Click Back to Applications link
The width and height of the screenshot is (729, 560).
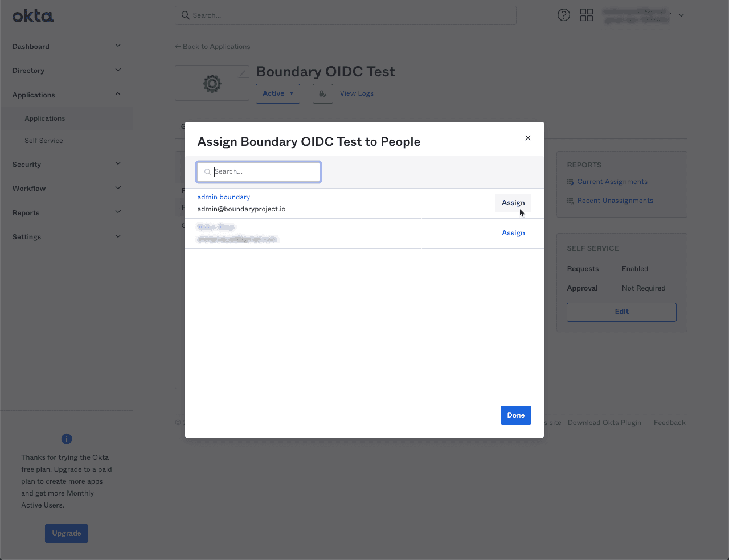click(x=212, y=47)
